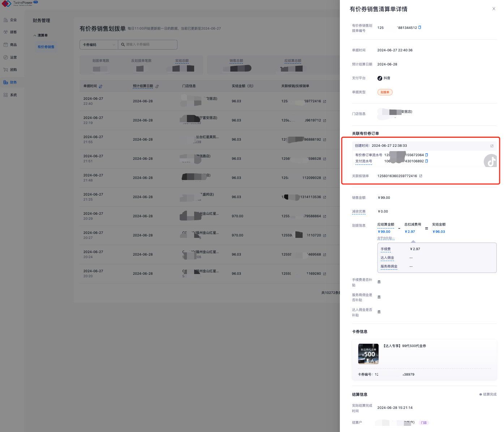The height and width of the screenshot is (432, 504).
Task: Click the 500代金券 coupon thumbnail
Action: (x=368, y=354)
